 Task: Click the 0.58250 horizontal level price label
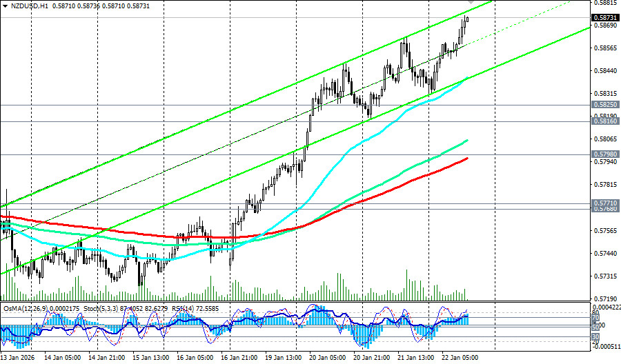pyautogui.click(x=604, y=105)
